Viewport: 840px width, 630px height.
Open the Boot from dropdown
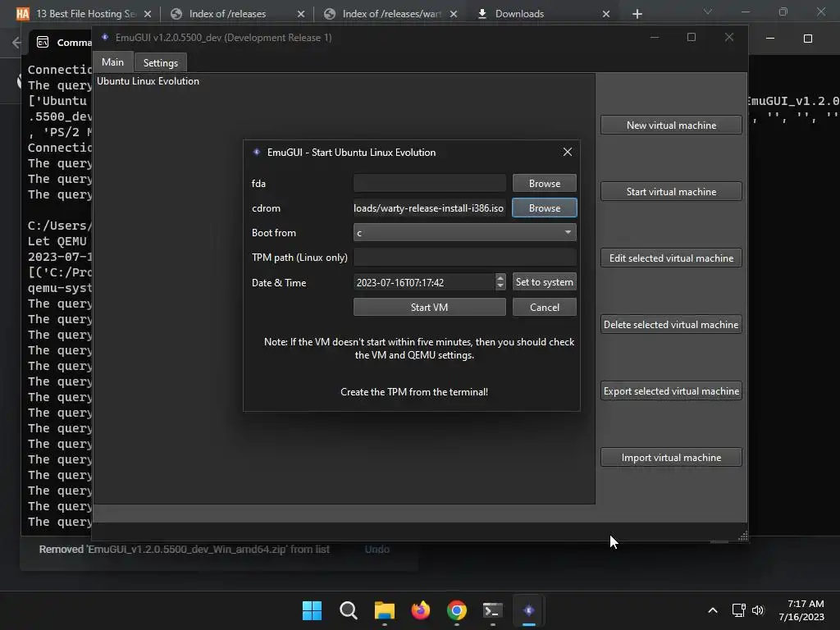(x=464, y=232)
